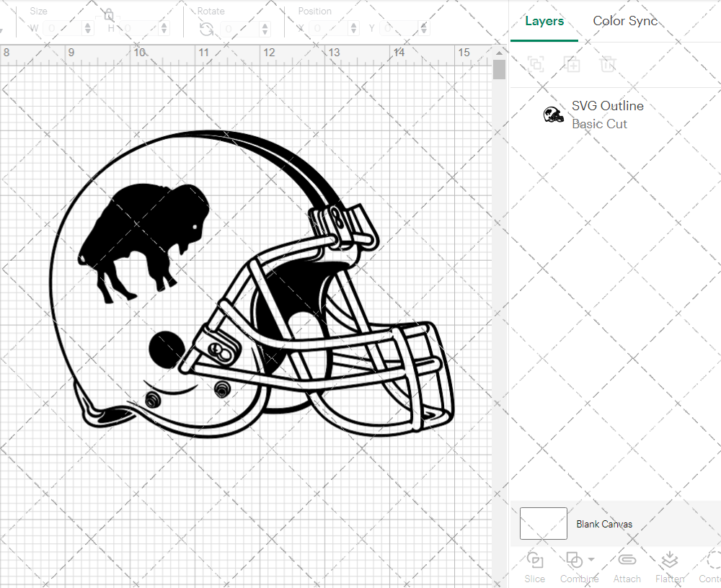Click the Rotate icon in toolbar
The height and width of the screenshot is (588, 721).
tap(207, 29)
